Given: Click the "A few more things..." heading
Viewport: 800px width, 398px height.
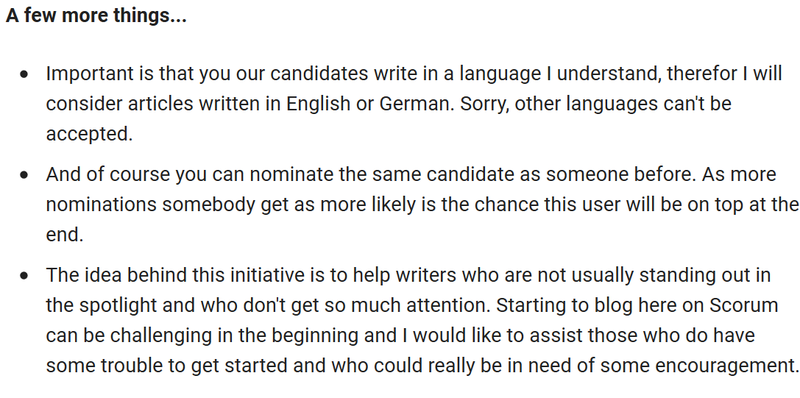Looking at the screenshot, I should [x=96, y=16].
